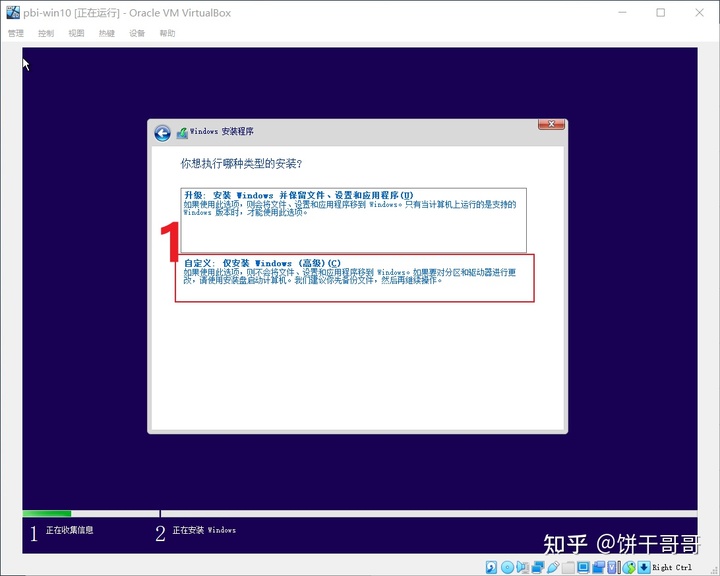This screenshot has height=576, width=720.
Task: Click the USB devices status icon
Action: click(553, 567)
